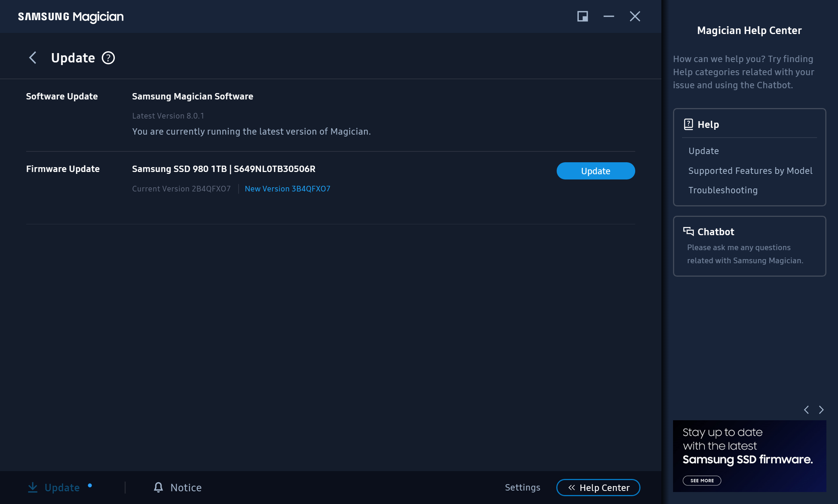Viewport: 838px width, 504px height.
Task: Collapse the Help Center panel
Action: tap(598, 488)
